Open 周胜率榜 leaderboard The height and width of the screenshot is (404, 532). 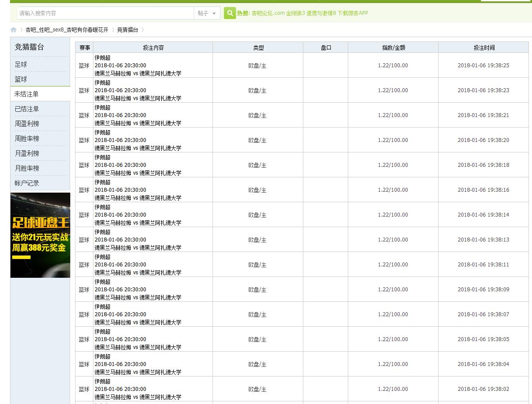pyautogui.click(x=27, y=138)
